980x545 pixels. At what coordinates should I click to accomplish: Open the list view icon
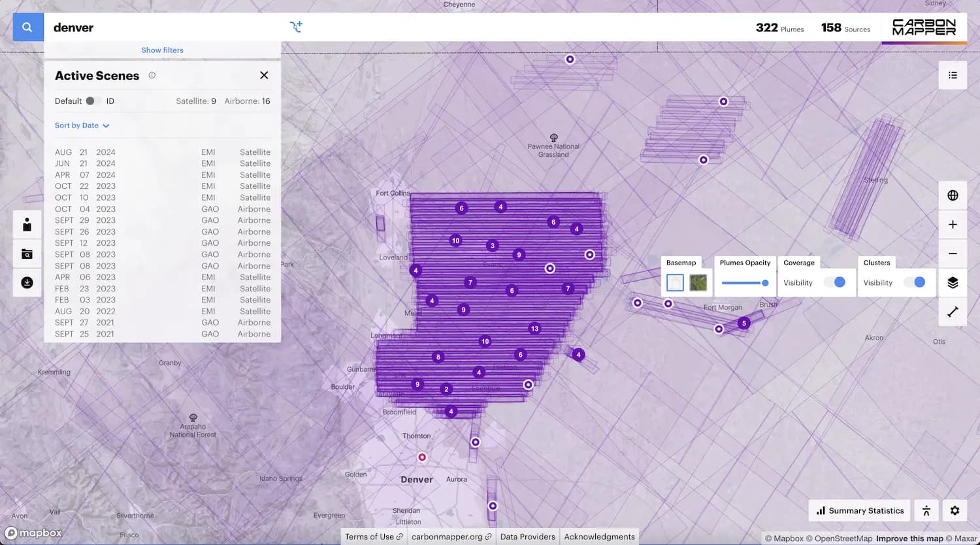pos(953,75)
